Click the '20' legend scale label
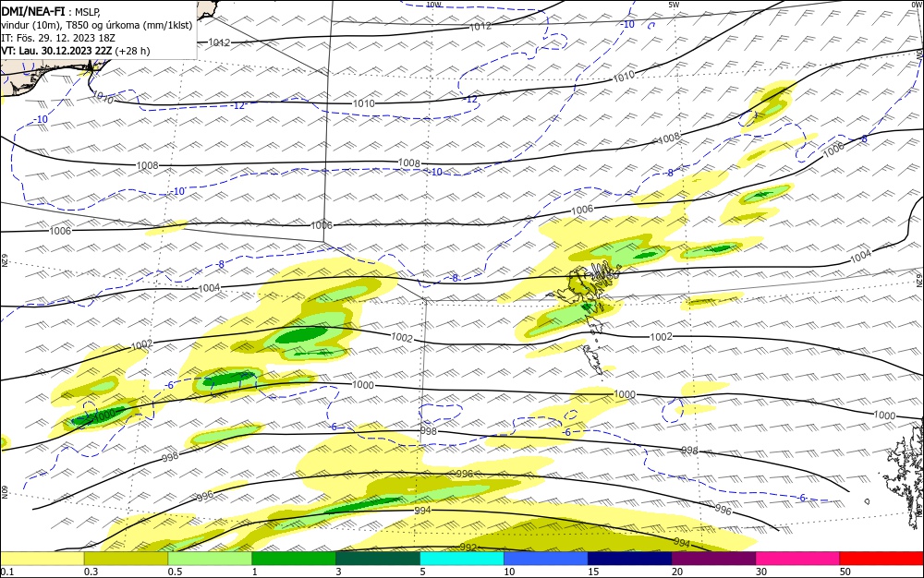The height and width of the screenshot is (578, 924). [677, 572]
